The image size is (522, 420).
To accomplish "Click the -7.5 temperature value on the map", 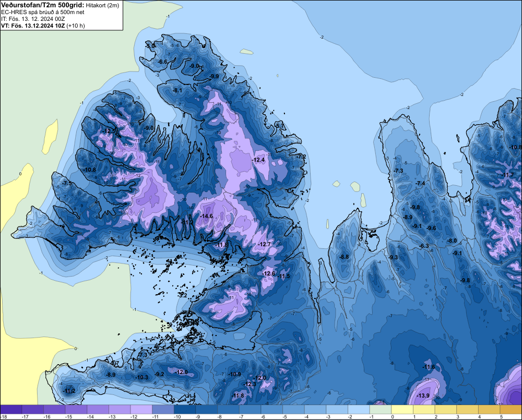I will (66, 183).
